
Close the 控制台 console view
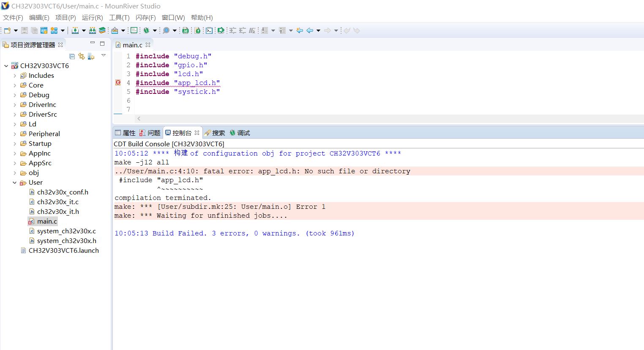[197, 133]
